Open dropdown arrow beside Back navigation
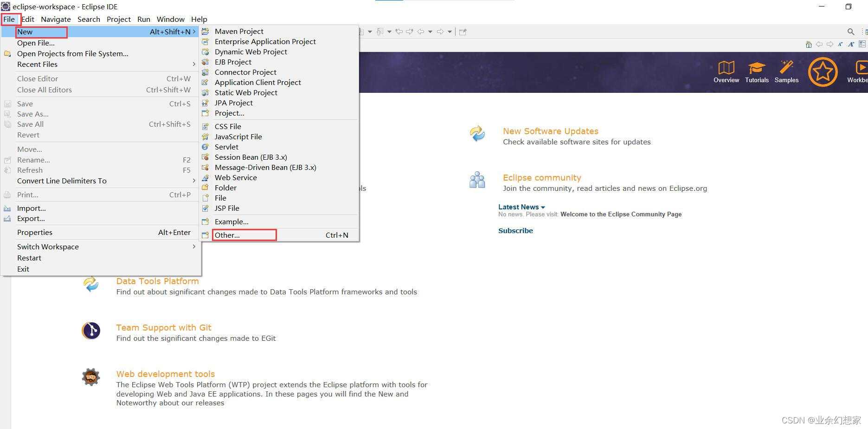 point(430,32)
